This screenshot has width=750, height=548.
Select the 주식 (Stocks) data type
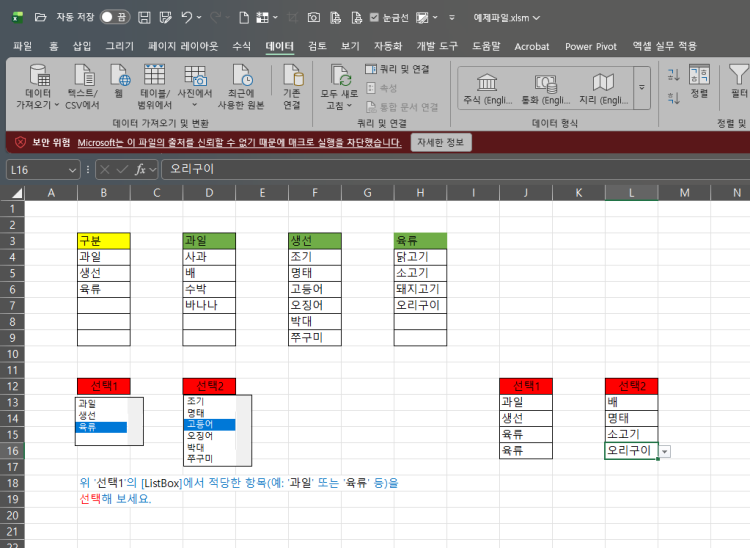487,88
